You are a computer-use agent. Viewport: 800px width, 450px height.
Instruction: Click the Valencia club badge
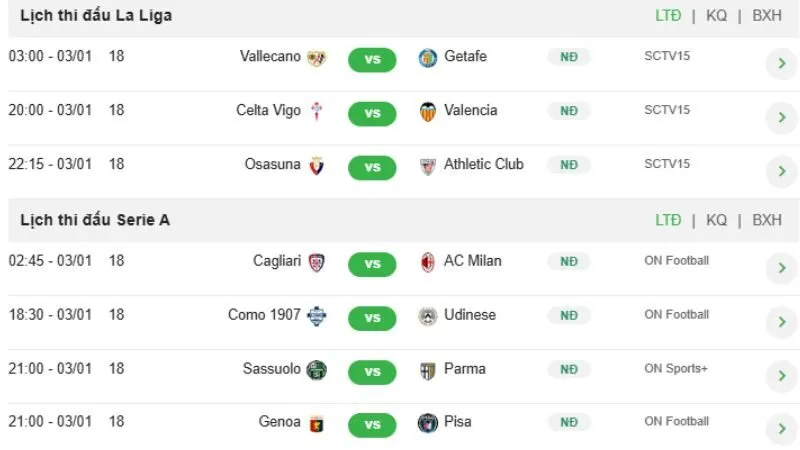(428, 112)
